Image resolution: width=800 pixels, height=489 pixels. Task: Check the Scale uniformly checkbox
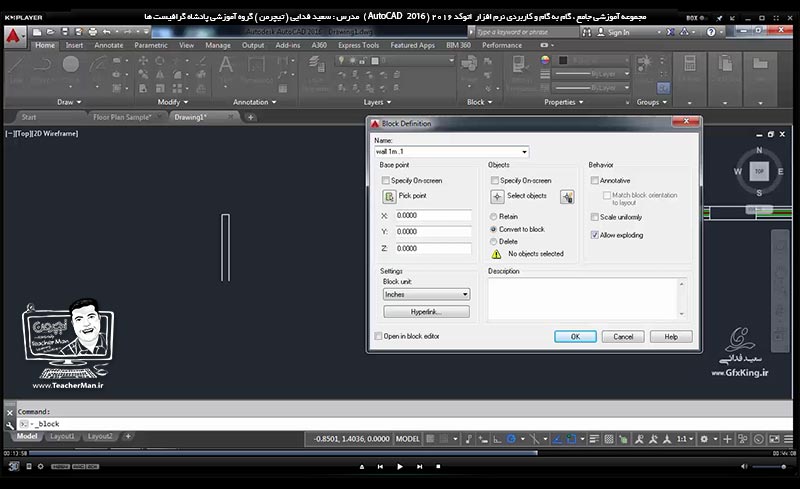tap(594, 217)
